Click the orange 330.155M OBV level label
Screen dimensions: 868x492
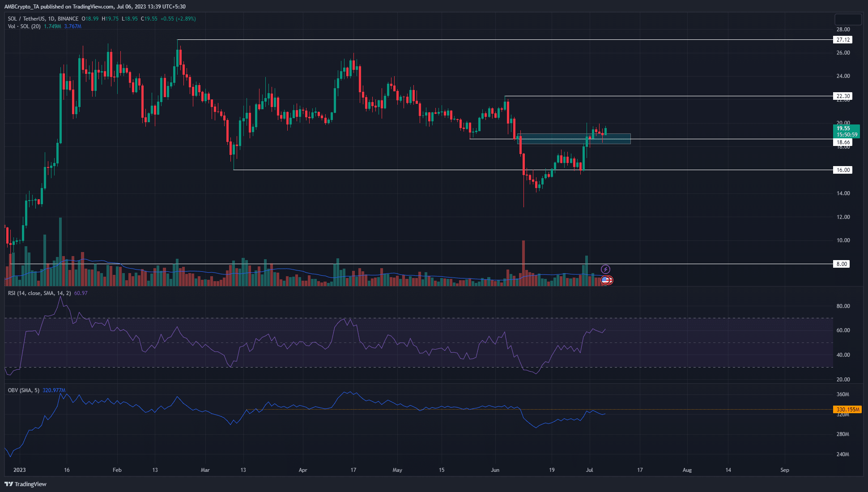(x=847, y=410)
